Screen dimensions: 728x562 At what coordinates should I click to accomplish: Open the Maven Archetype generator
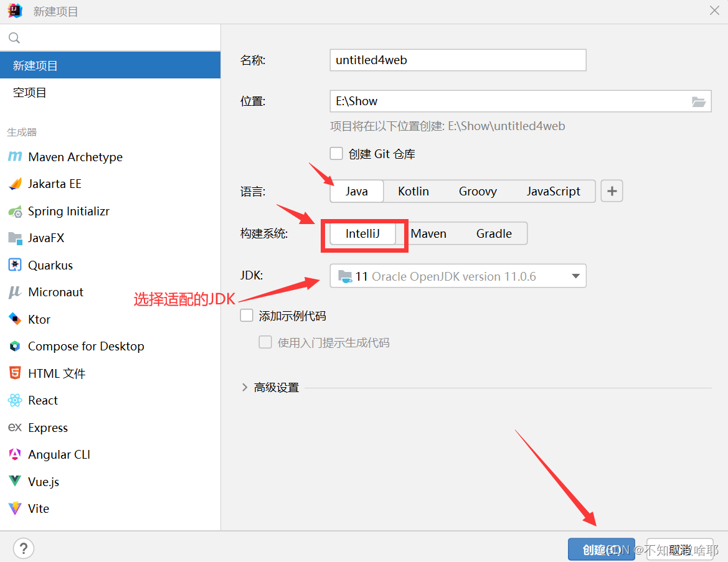coord(110,157)
